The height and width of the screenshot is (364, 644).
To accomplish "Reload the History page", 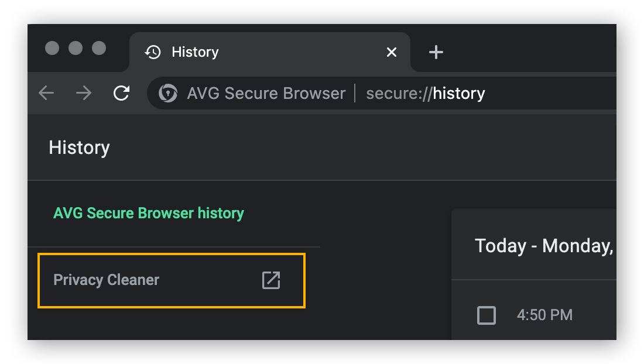I will click(121, 93).
